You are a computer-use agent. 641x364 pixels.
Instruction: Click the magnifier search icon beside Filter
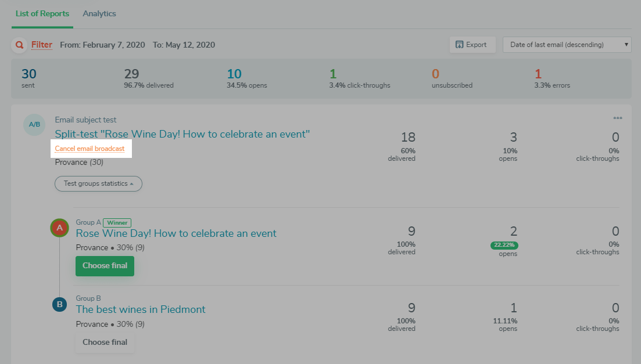pos(20,45)
